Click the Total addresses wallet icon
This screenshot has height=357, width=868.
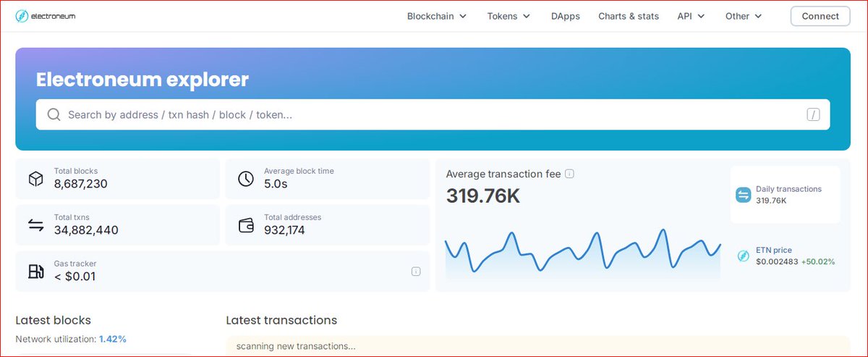[x=246, y=224]
